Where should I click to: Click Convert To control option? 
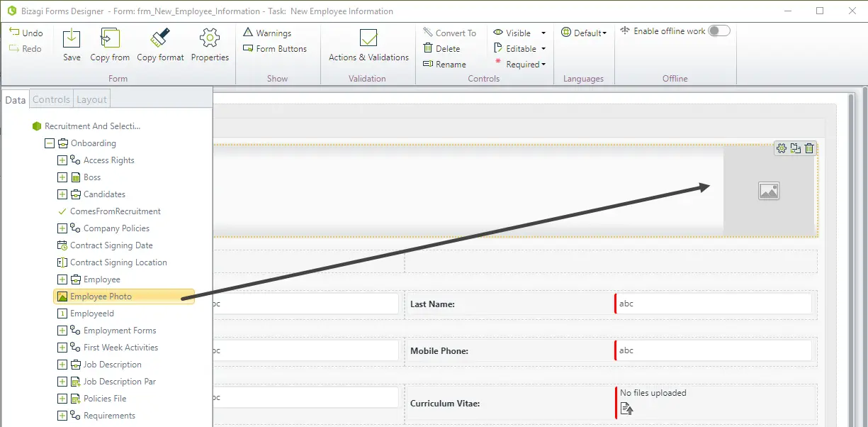click(450, 33)
